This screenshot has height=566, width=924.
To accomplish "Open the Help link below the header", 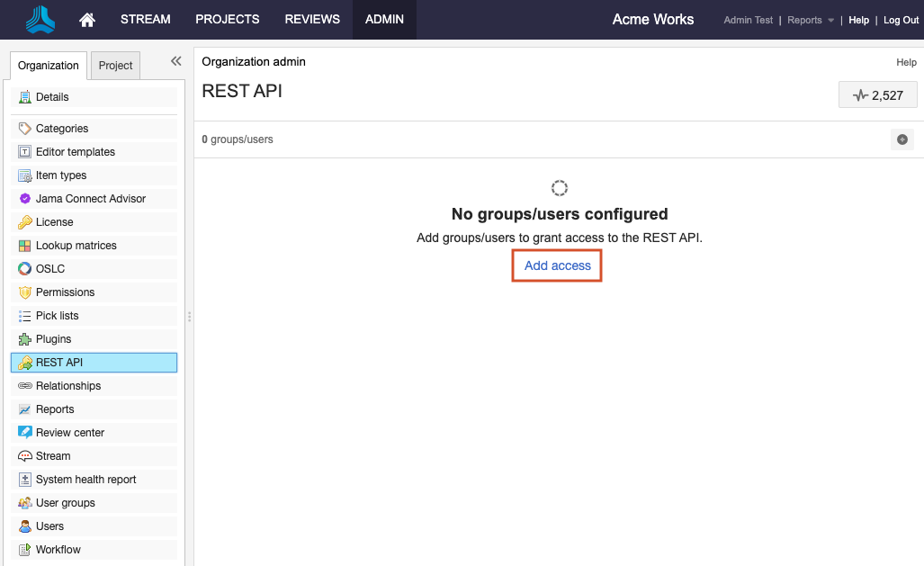I will pyautogui.click(x=906, y=62).
